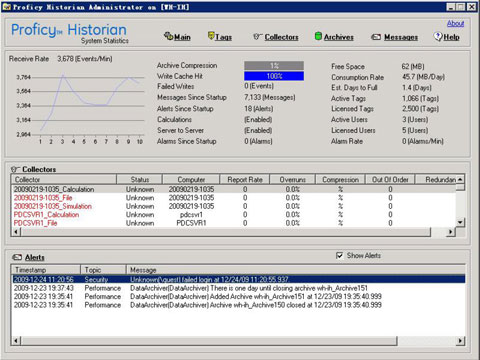Viewport: 480px width, 360px height.
Task: Click the title bar application icon
Action: (7, 7)
